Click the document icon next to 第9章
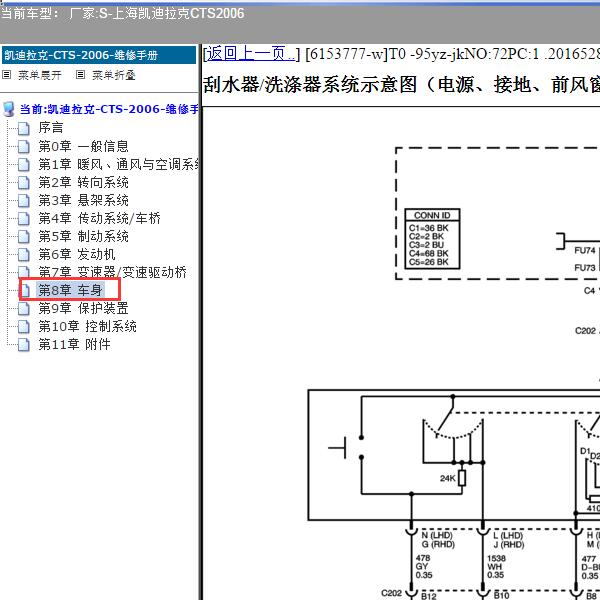 coord(24,309)
